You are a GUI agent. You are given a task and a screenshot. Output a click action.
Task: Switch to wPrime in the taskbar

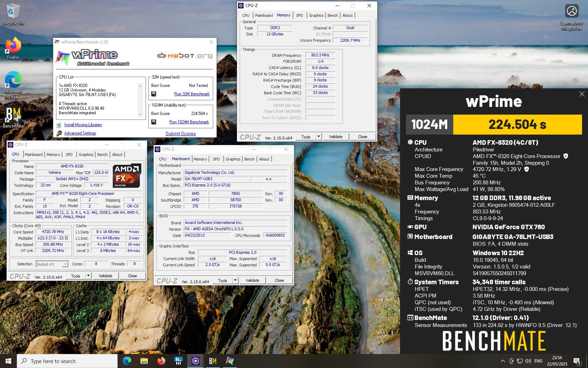click(230, 361)
